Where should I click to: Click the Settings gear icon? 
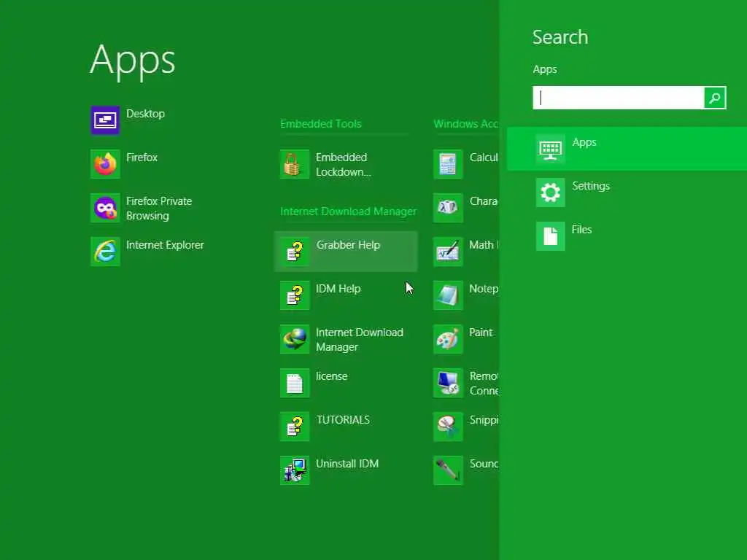[550, 192]
